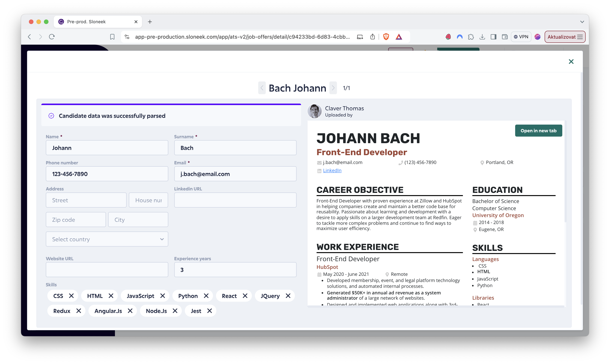Screen dimensions: 610x364
Task: Open browser downloads icon
Action: pos(482,37)
